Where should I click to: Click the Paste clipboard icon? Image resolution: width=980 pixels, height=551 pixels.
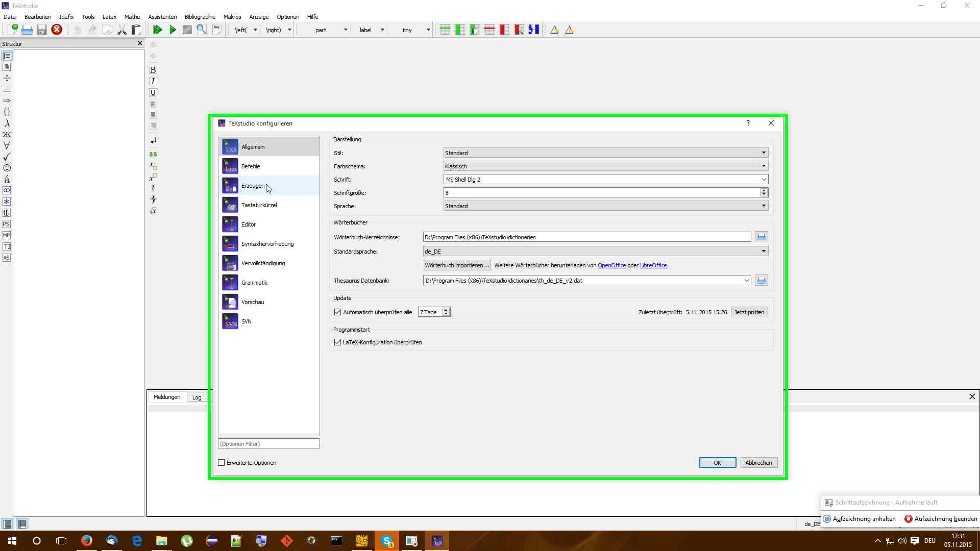coord(136,30)
